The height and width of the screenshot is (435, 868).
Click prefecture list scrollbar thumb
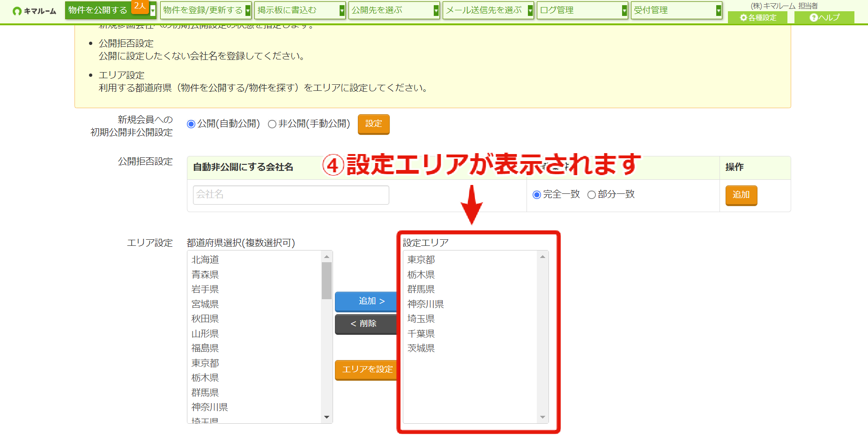[x=326, y=280]
